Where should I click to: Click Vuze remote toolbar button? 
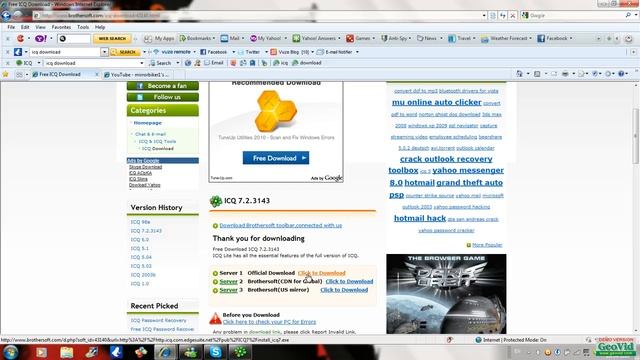pyautogui.click(x=171, y=52)
